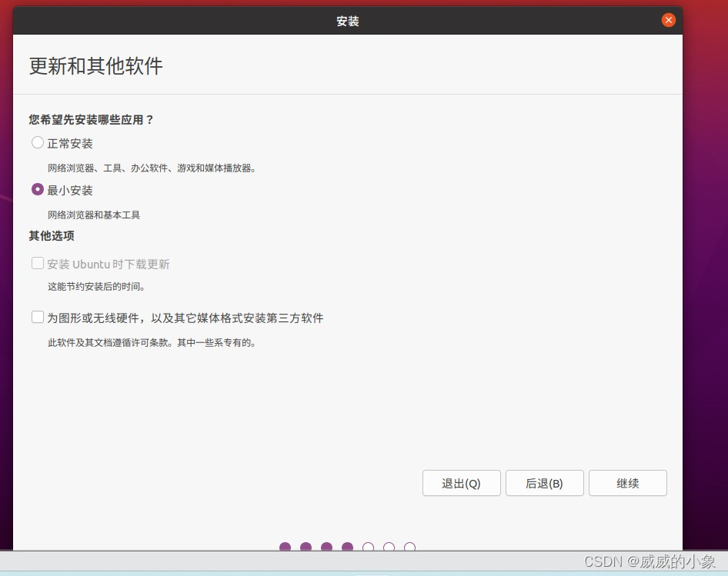Click the 安装 title bar text
Viewport: 728px width, 576px height.
tap(347, 20)
